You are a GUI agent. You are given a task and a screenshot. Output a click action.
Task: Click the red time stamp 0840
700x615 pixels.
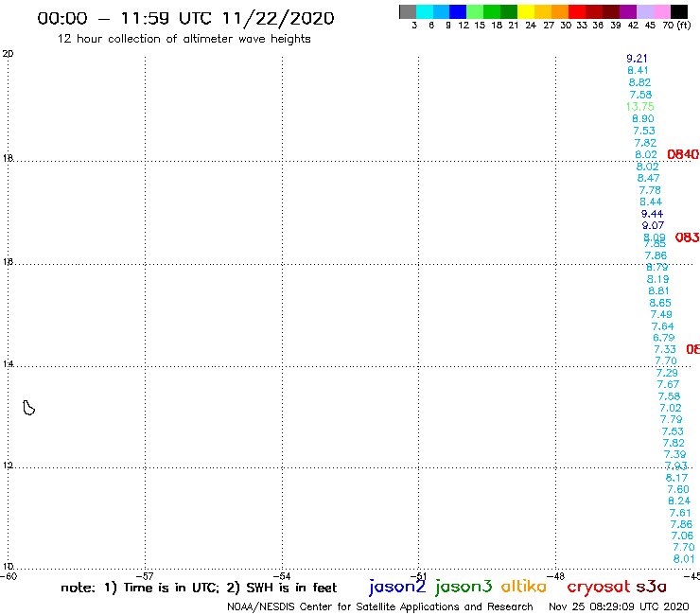[683, 154]
